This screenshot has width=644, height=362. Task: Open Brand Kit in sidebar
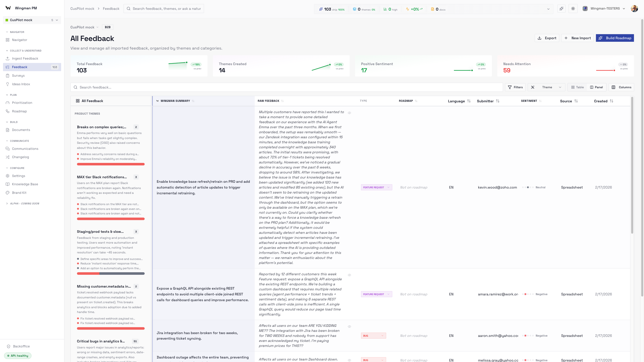[19, 193]
